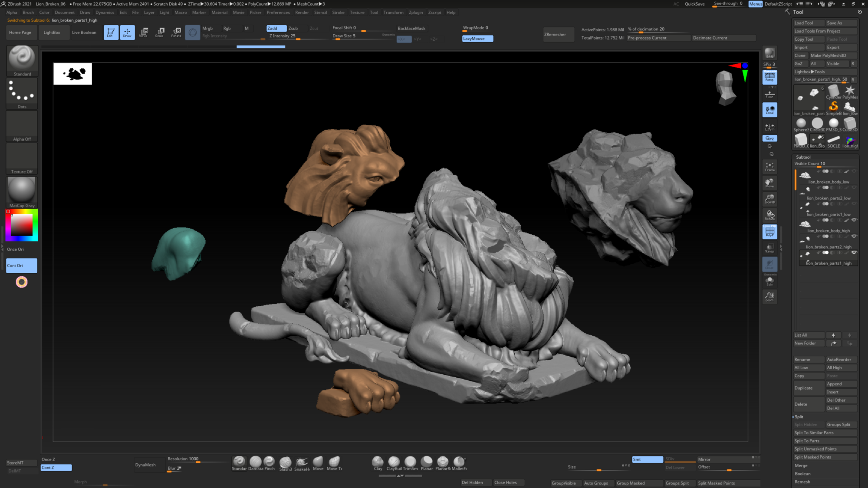Click the Transp transparency icon
868x488 pixels.
point(769,248)
